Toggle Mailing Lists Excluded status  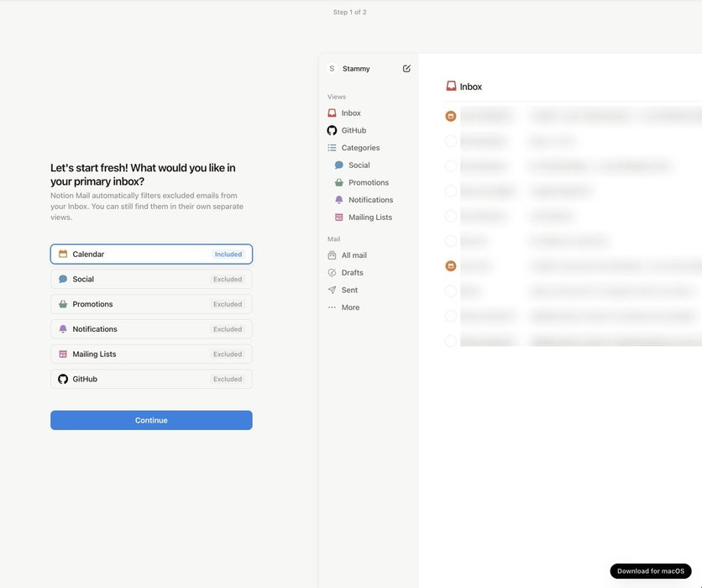(228, 354)
